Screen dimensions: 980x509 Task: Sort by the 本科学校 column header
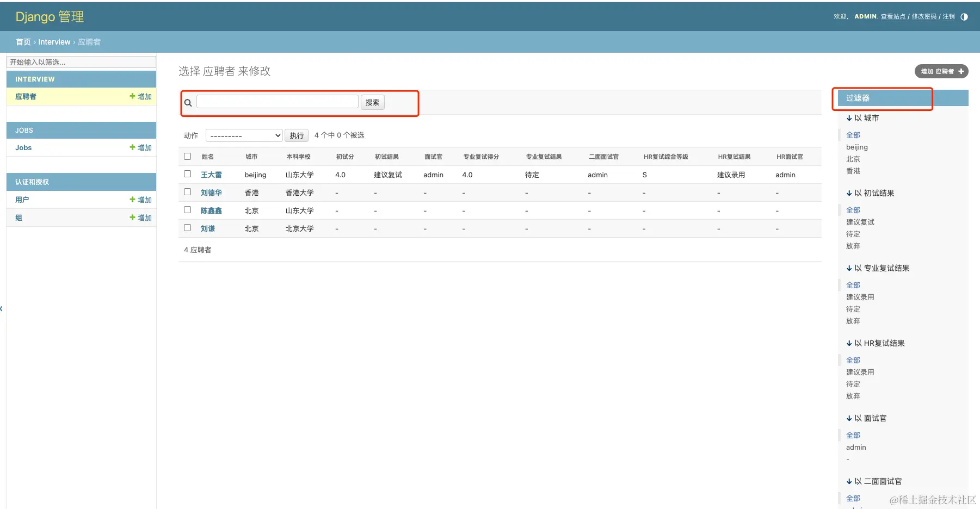[298, 157]
